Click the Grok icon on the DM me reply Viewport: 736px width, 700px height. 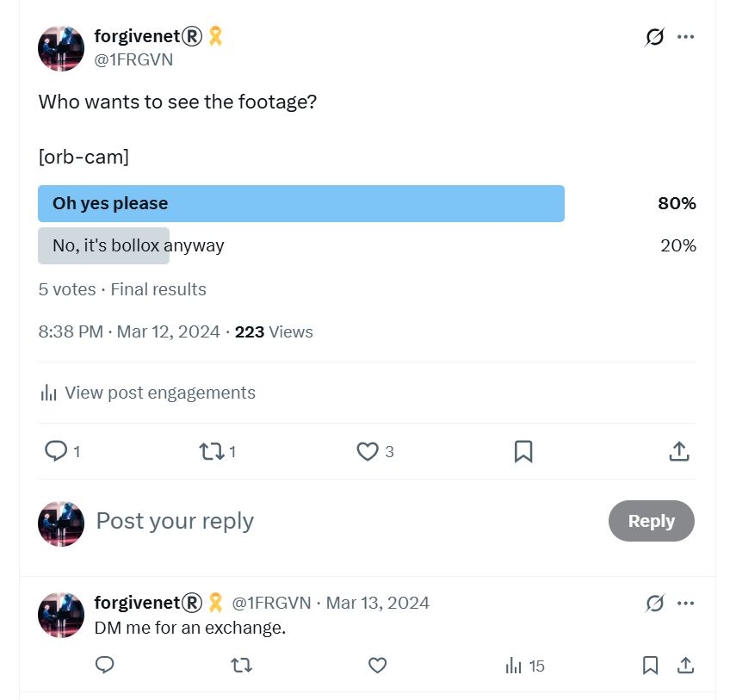(x=655, y=603)
